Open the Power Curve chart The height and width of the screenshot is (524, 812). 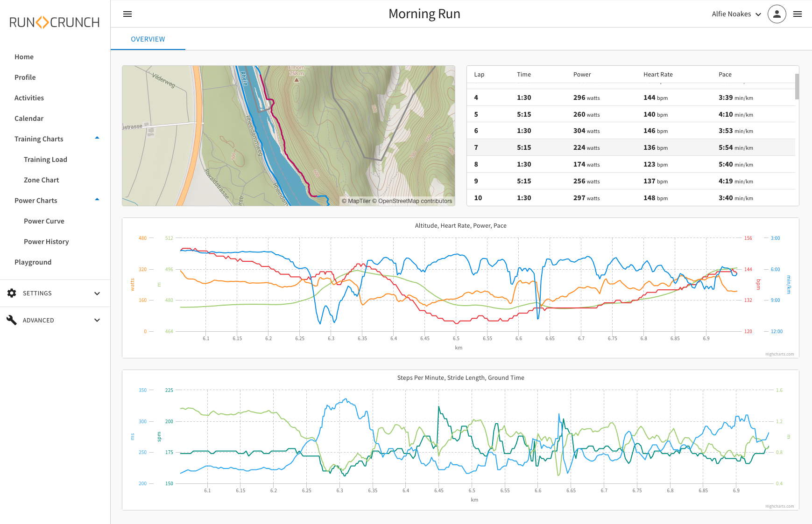click(x=44, y=221)
